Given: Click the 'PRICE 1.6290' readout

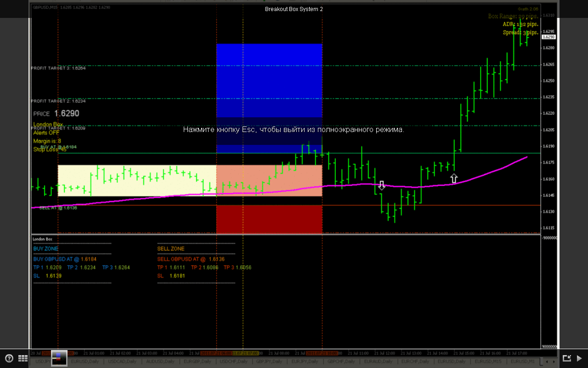Looking at the screenshot, I should pyautogui.click(x=56, y=113).
